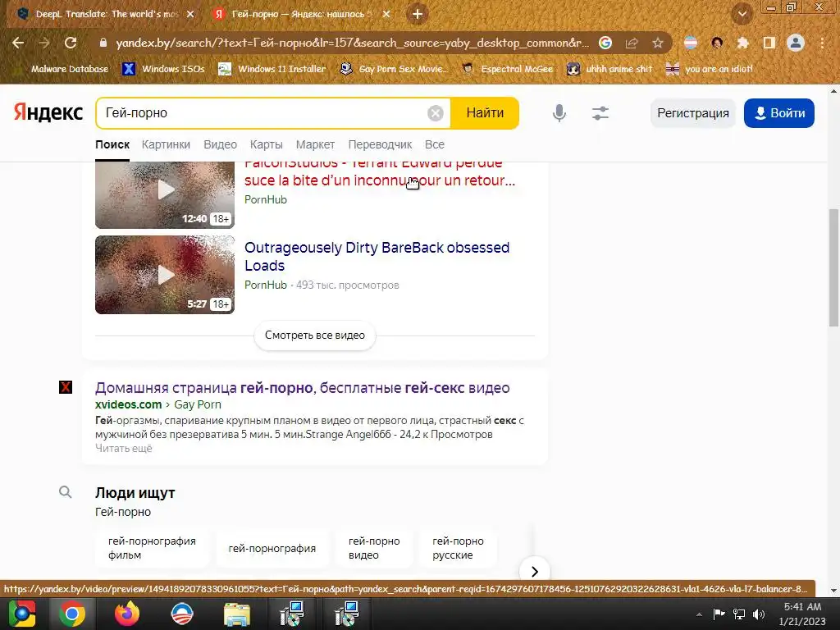Open network icon in system tray

(739, 614)
